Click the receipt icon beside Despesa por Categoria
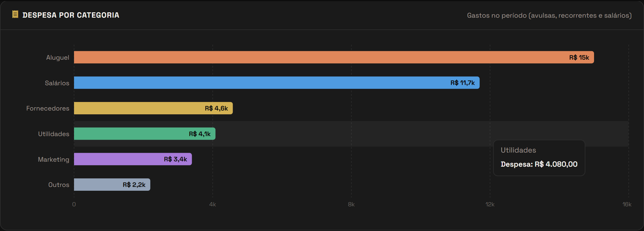Image resolution: width=644 pixels, height=231 pixels. tap(15, 14)
